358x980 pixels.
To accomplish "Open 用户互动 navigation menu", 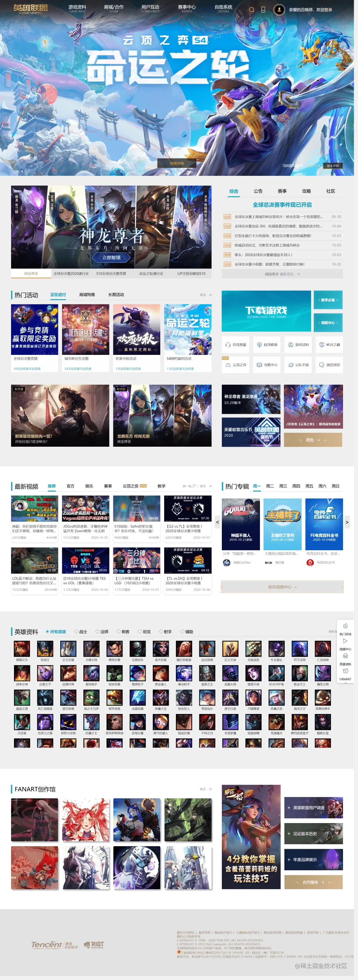I will 150,8.
